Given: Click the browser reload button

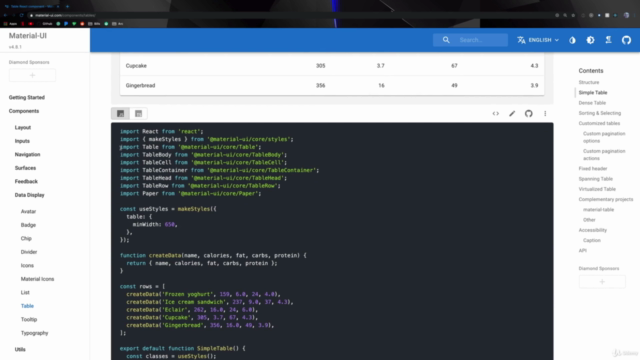Looking at the screenshot, I should (x=21, y=15).
